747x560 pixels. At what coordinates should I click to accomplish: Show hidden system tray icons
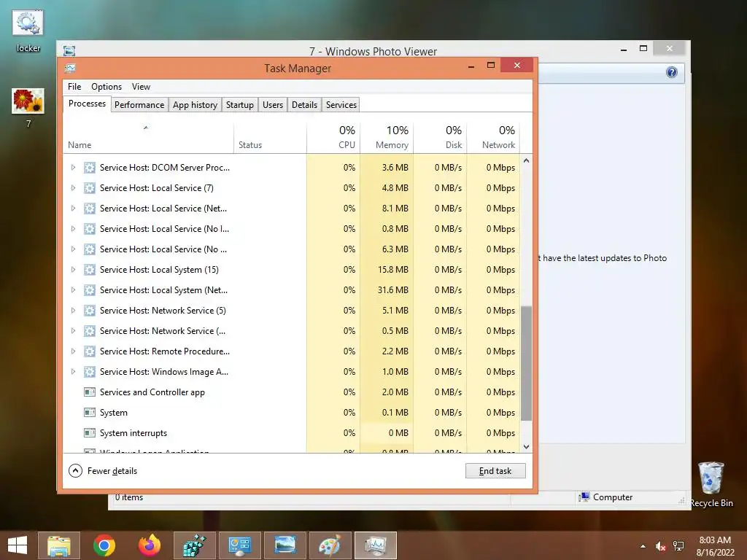click(x=643, y=546)
